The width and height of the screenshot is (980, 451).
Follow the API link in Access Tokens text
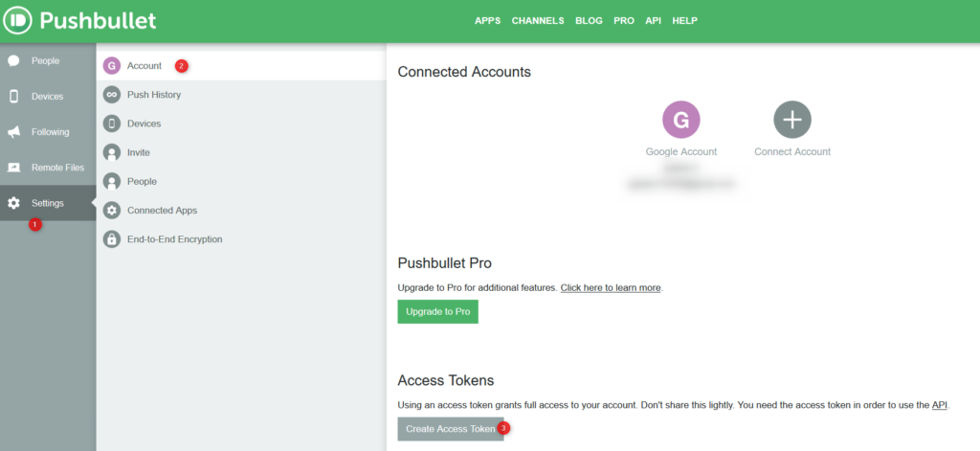coord(940,405)
